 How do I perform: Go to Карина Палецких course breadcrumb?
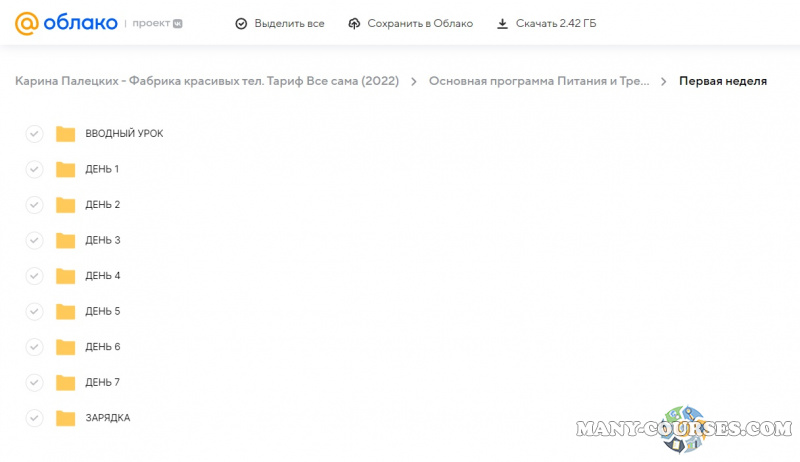[207, 81]
